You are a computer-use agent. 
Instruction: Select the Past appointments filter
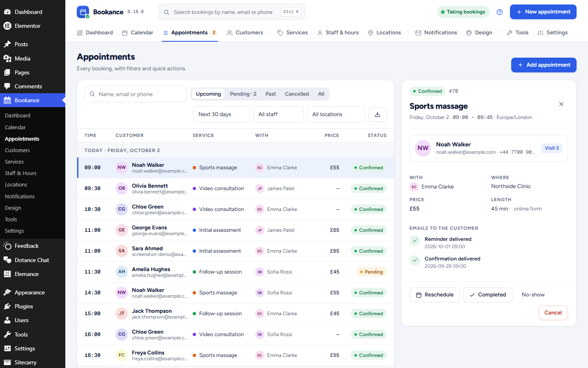(271, 94)
